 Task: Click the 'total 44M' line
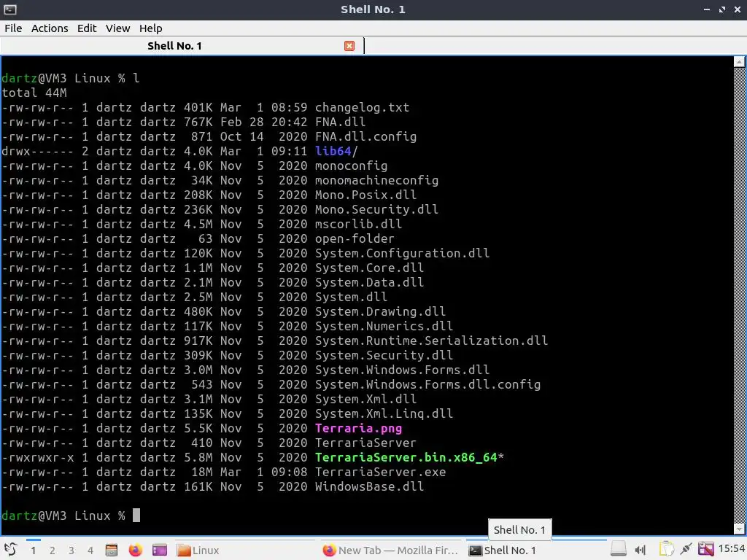point(34,93)
